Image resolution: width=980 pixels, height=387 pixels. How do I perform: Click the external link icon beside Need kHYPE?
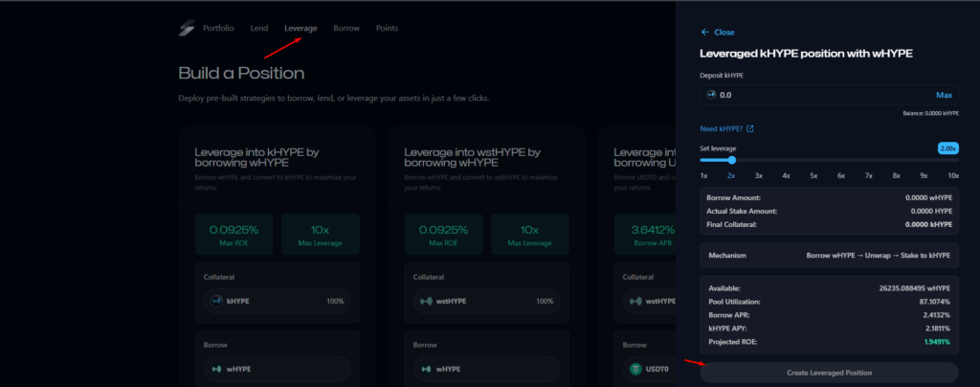tap(750, 129)
